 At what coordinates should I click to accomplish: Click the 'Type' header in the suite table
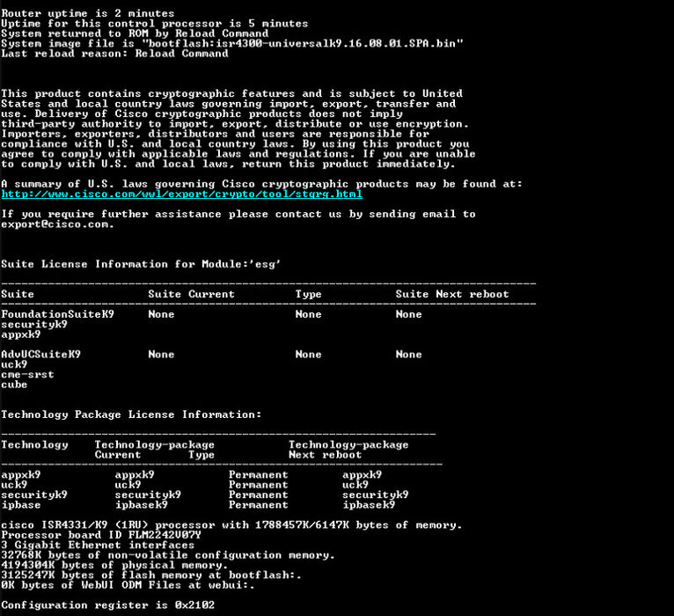coord(309,295)
